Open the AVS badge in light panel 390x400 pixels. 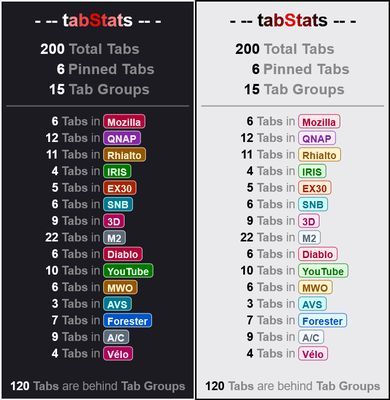(x=312, y=304)
